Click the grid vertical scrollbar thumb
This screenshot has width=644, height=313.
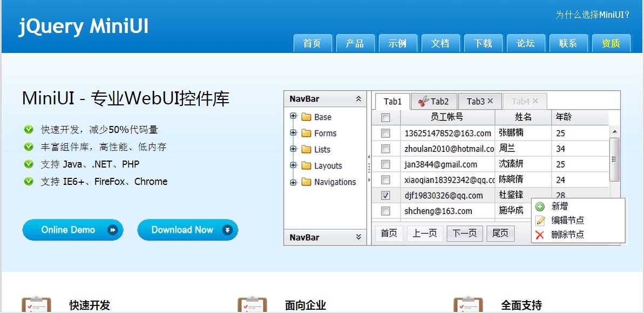tap(614, 159)
